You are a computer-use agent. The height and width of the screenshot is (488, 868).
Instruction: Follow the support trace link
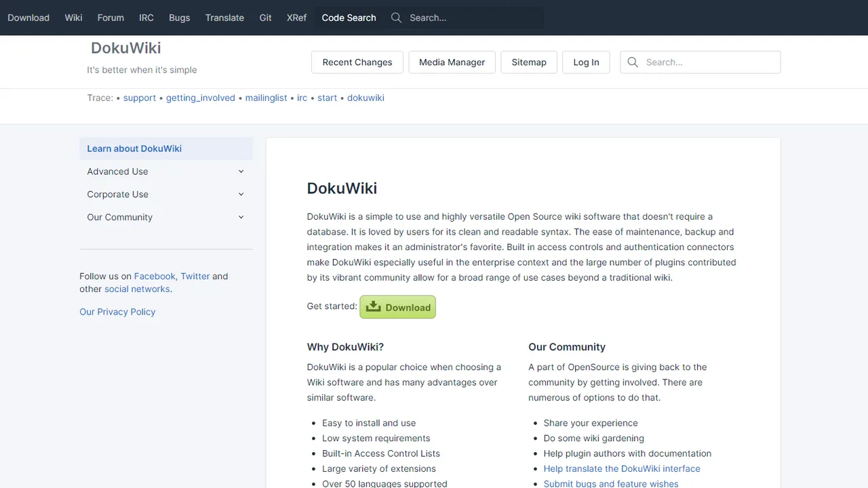[140, 98]
